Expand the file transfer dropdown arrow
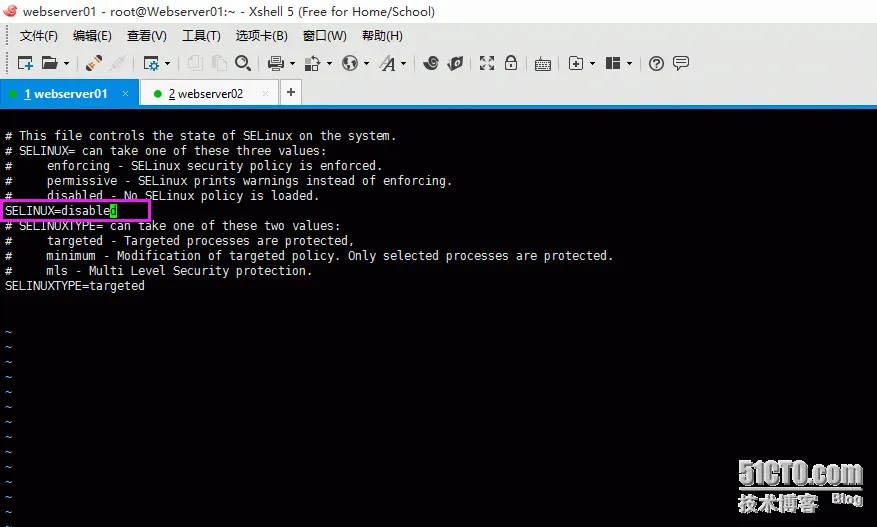This screenshot has height=527, width=877. pyautogui.click(x=329, y=63)
